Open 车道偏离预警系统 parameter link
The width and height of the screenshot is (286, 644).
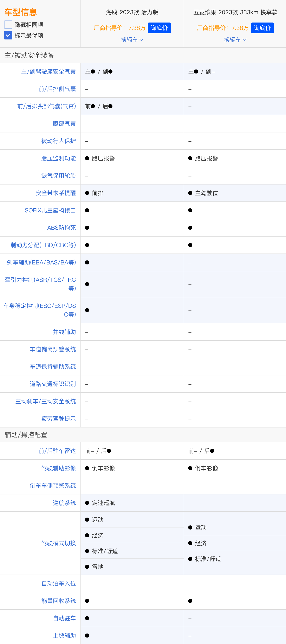coord(53,349)
